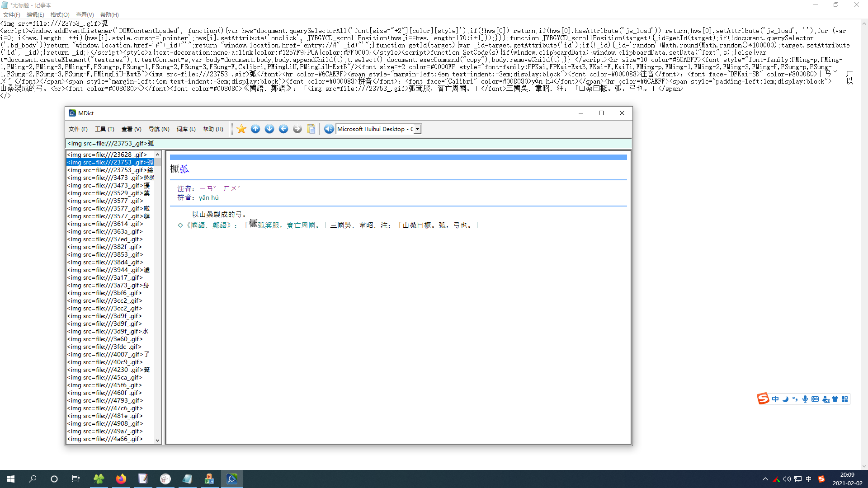Open Sogou soft keyboard icon

click(815, 399)
